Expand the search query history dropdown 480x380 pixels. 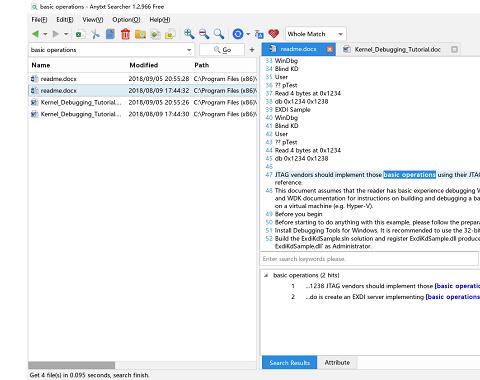click(189, 50)
